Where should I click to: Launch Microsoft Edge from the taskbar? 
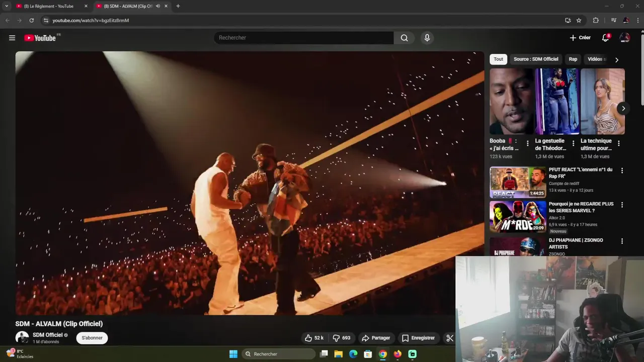click(x=353, y=354)
